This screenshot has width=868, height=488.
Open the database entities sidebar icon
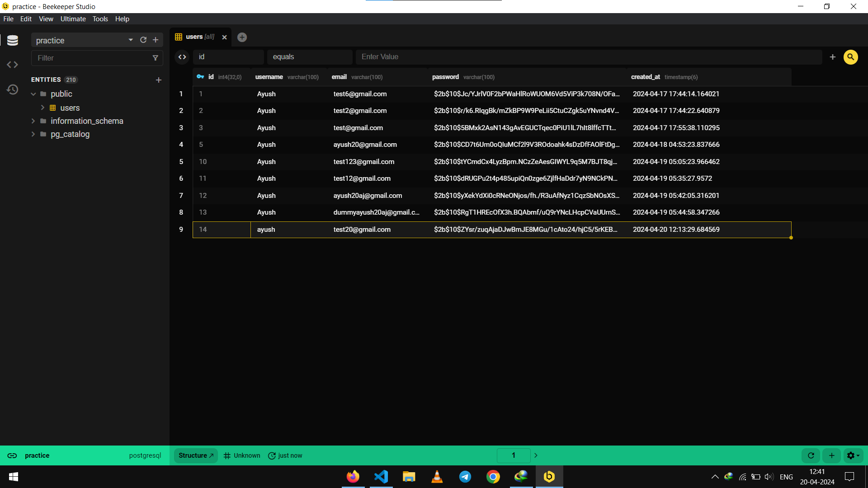(13, 41)
